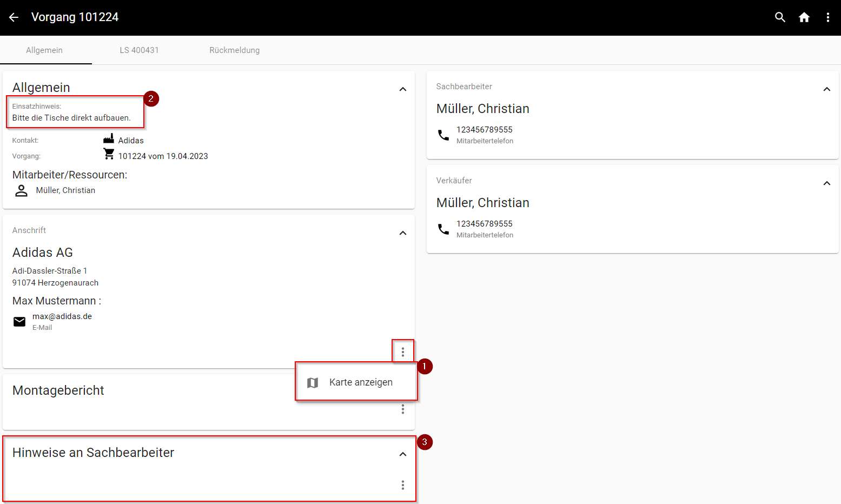Call Verkäufer via phone icon
Viewport: 841px width, 504px height.
443,229
